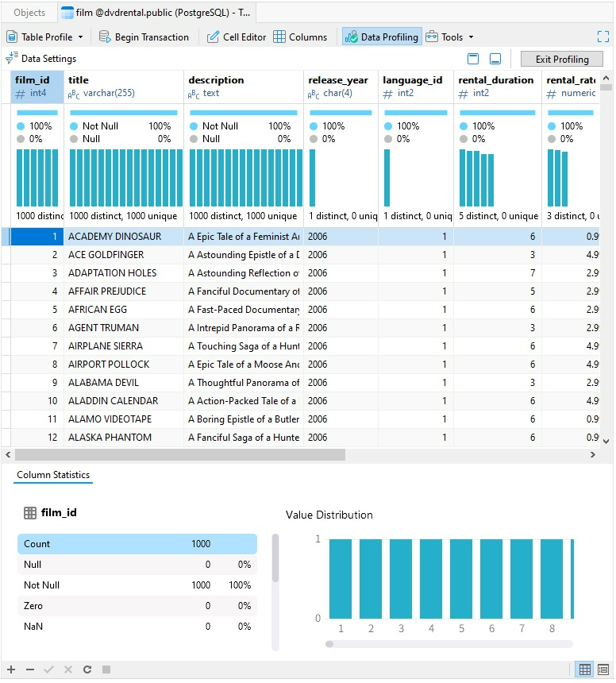Open the Columns panel
This screenshot has height=683, width=616.
300,37
